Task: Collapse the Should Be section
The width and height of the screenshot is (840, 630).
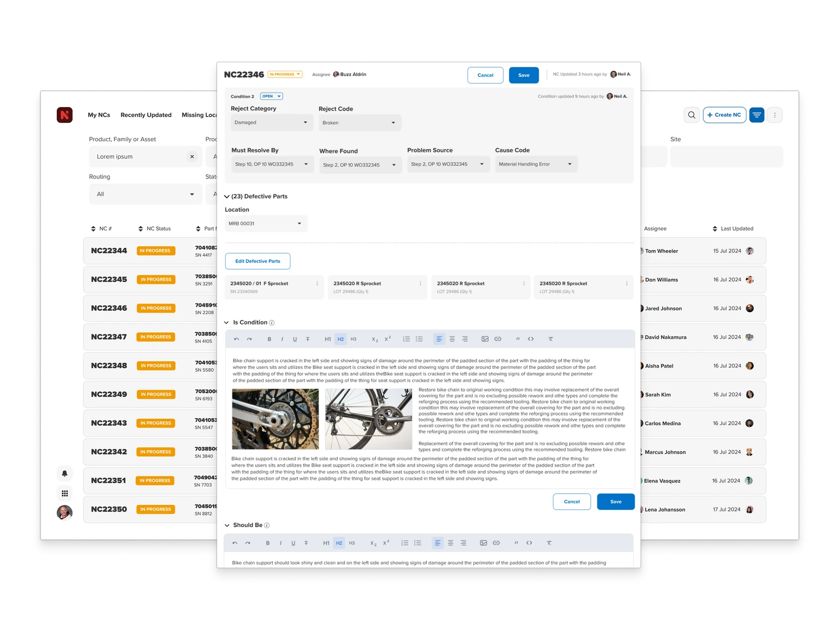Action: point(227,526)
